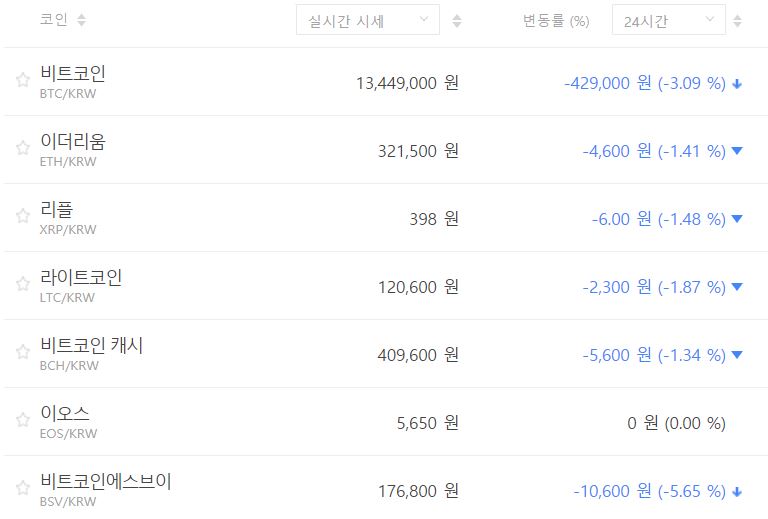Open the 비트코인 BTC/KRW coin link
Screen dimensions: 768x519
point(73,81)
